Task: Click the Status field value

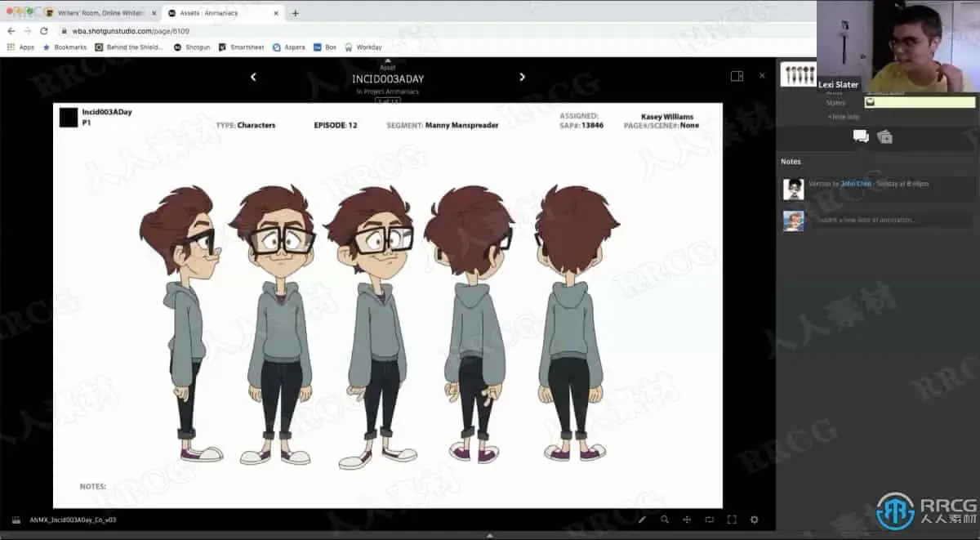Action: 919,102
